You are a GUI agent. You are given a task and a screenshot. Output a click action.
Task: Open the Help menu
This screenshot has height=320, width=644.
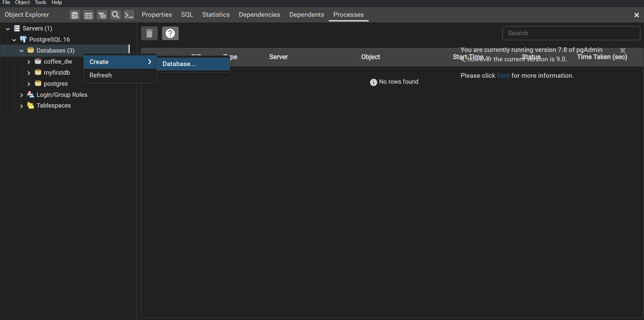57,3
